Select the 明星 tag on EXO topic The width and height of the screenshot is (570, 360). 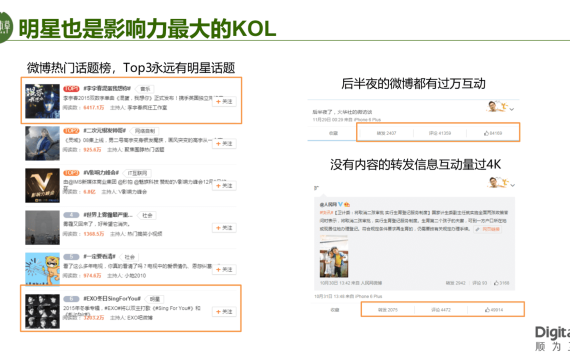pyautogui.click(x=155, y=299)
